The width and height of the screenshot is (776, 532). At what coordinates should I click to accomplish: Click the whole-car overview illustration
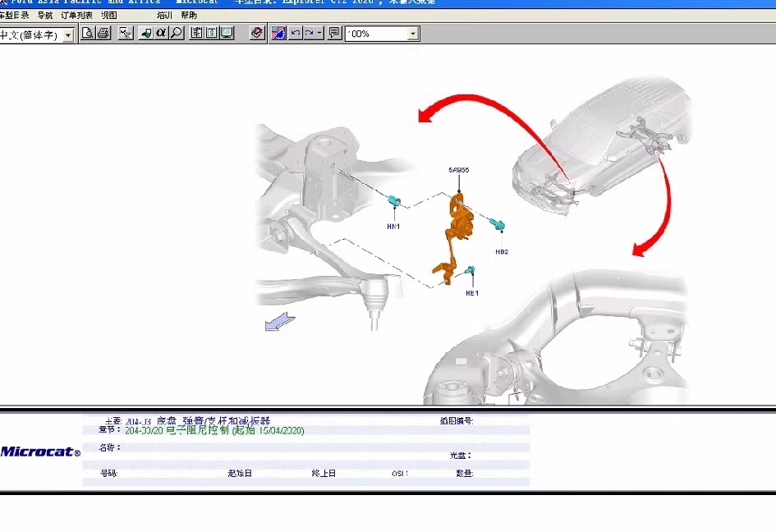(601, 146)
